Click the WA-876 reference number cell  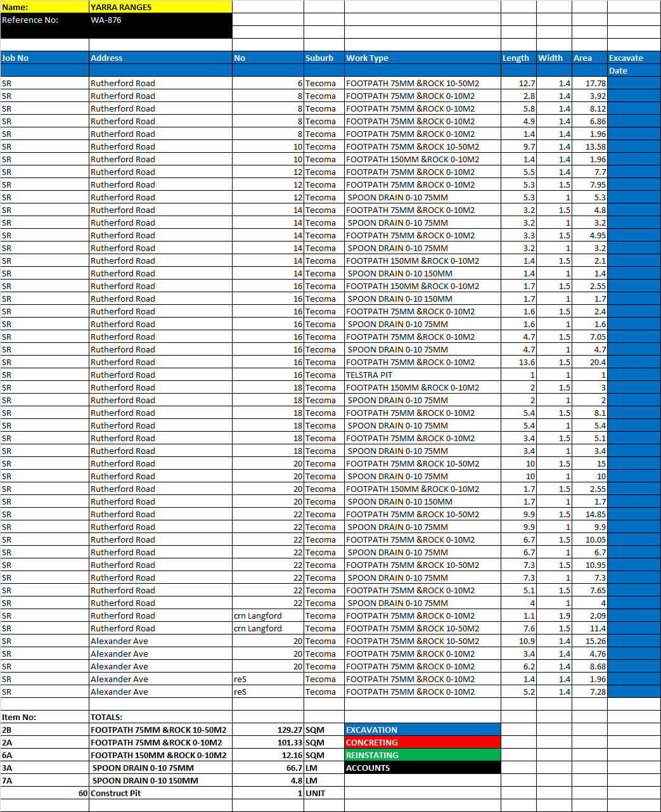(x=160, y=20)
